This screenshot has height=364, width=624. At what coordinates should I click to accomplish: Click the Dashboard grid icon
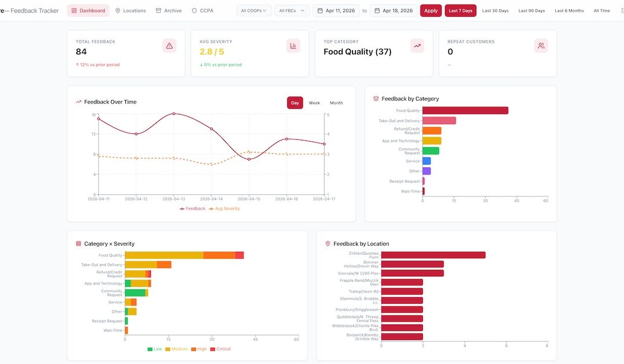click(x=74, y=10)
